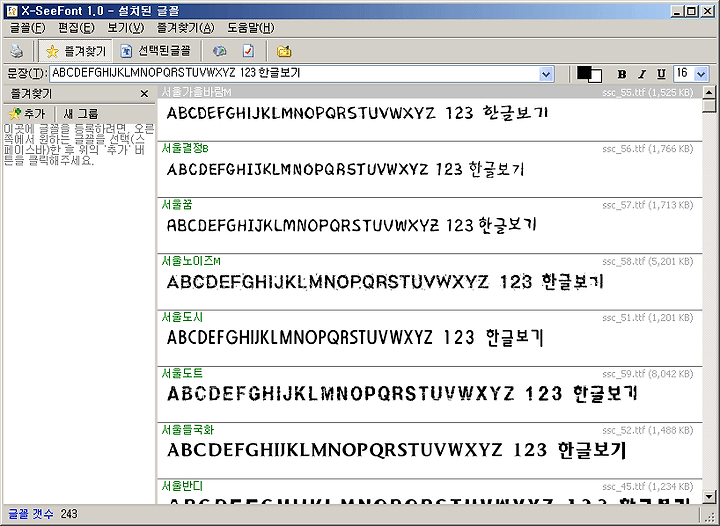Click the font list scroll down arrow

709,496
